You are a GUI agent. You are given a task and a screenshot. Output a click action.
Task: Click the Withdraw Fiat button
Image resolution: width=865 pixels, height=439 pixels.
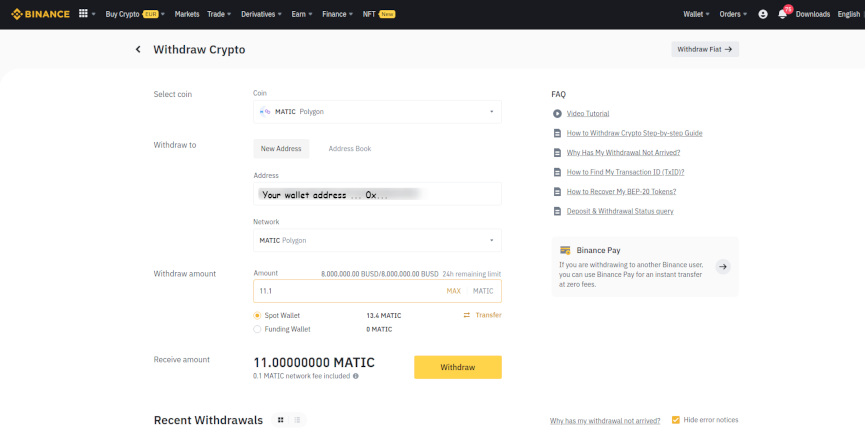click(705, 49)
